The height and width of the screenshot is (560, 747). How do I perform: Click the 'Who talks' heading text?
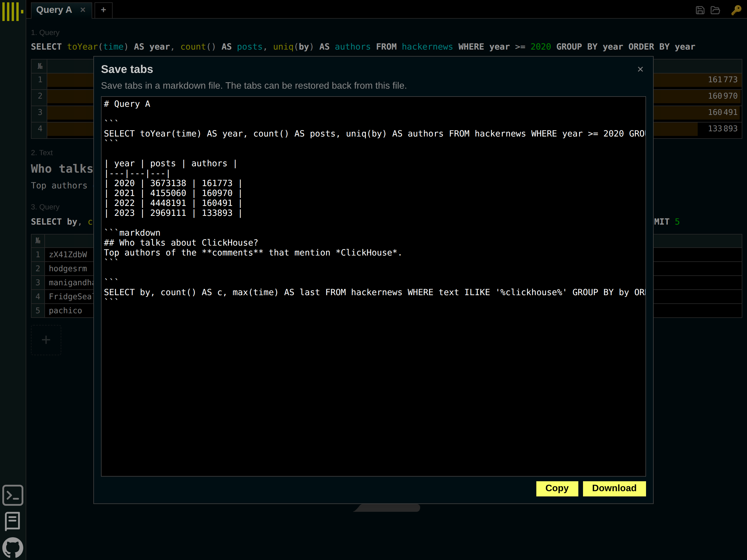pos(62,169)
